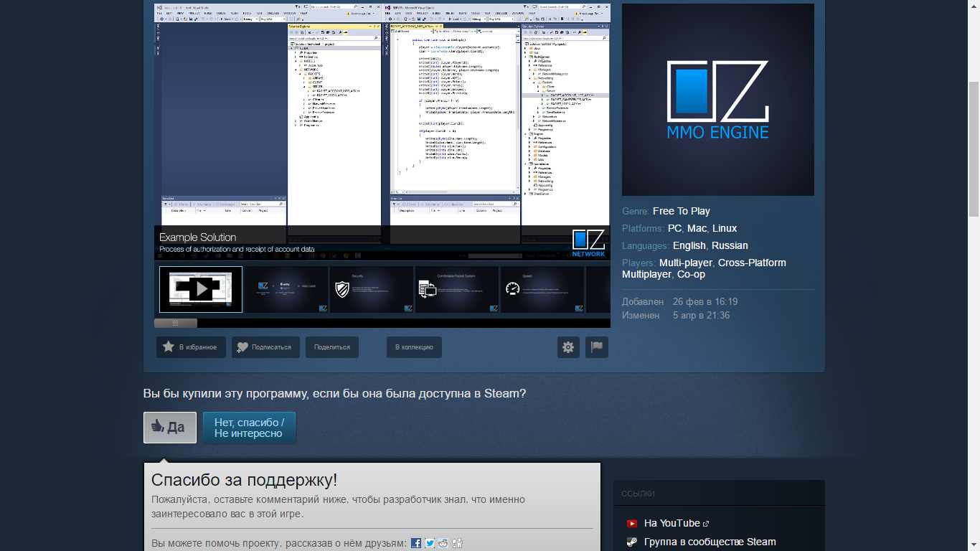Click the ССЫЛКИ section heading
The width and height of the screenshot is (980, 551).
[x=638, y=494]
